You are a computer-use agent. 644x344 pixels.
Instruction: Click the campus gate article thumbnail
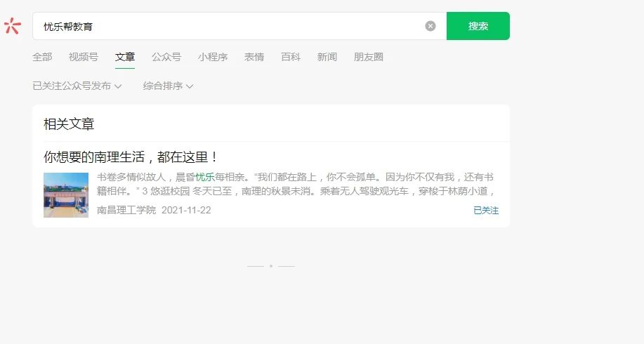pos(66,195)
